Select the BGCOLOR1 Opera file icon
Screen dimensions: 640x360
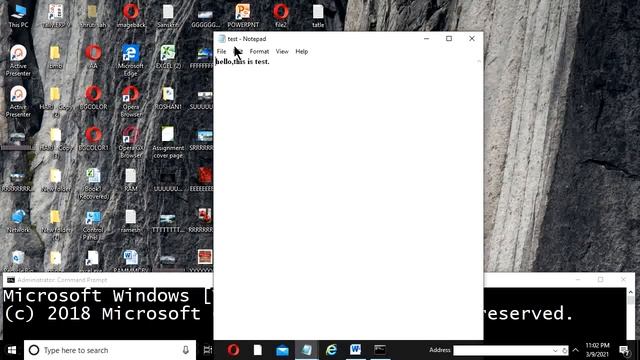[93, 138]
